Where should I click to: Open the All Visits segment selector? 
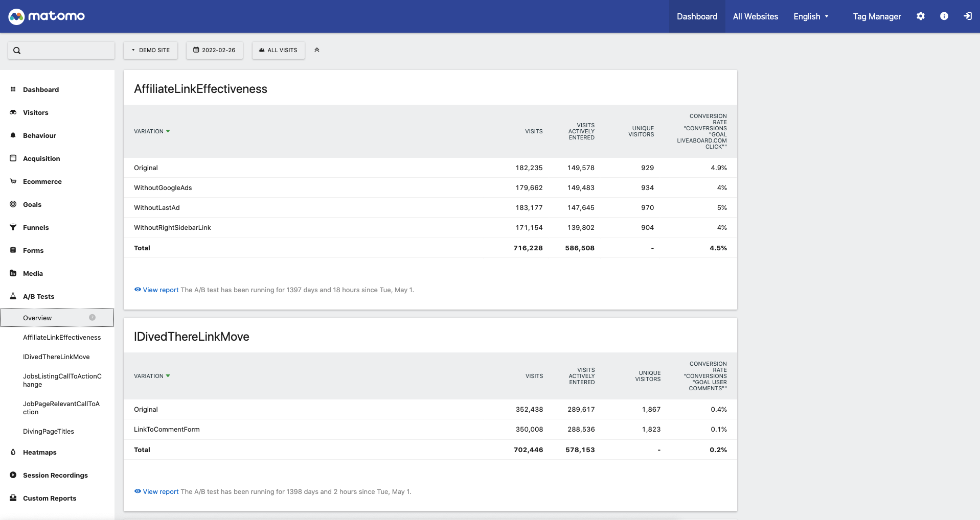(278, 50)
